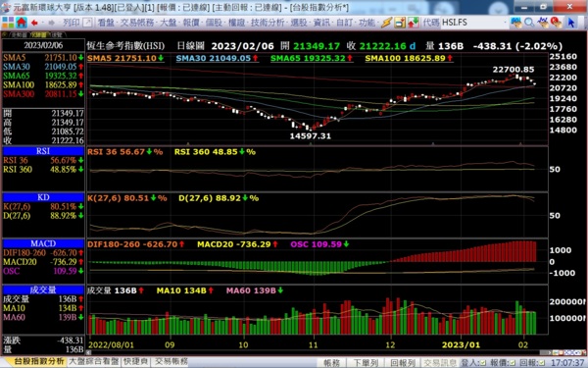Viewport: 588px width, 368px height.
Task: Toggle the 登入 status checkbox
Action: coord(482,363)
